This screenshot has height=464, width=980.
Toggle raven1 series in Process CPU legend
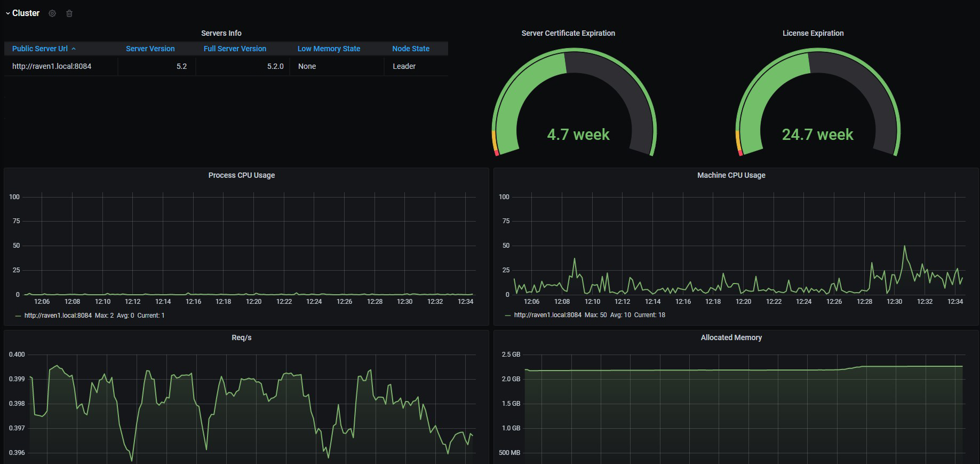[x=58, y=316]
